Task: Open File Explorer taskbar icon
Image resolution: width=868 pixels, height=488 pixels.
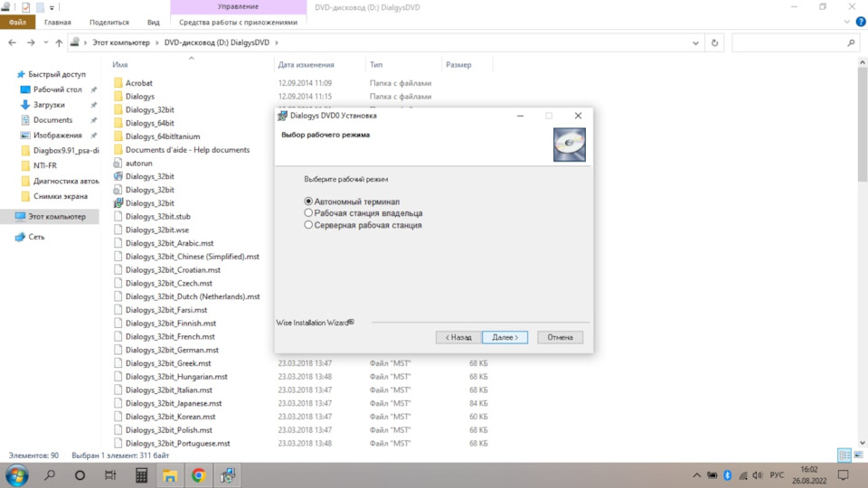Action: (x=170, y=475)
